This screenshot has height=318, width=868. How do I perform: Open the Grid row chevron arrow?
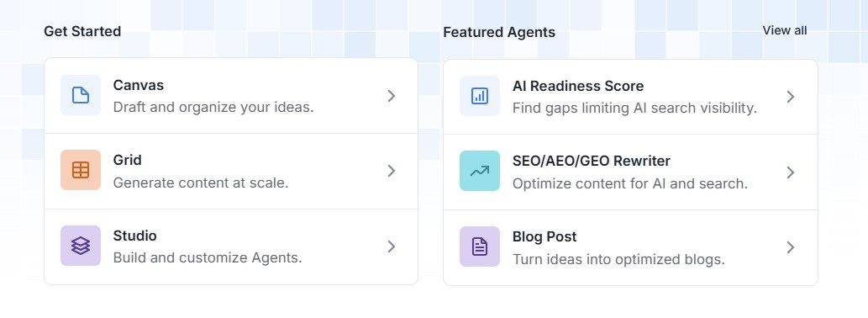point(392,171)
